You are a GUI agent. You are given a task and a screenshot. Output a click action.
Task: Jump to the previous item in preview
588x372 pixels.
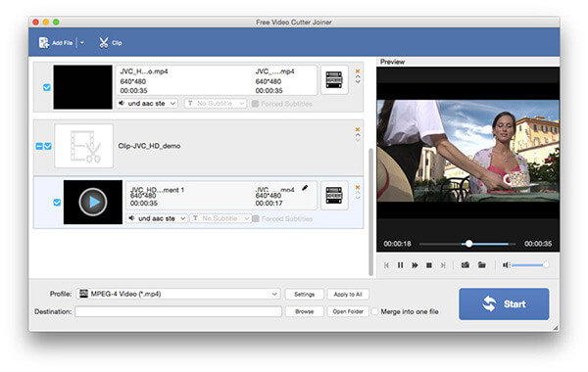coord(386,265)
